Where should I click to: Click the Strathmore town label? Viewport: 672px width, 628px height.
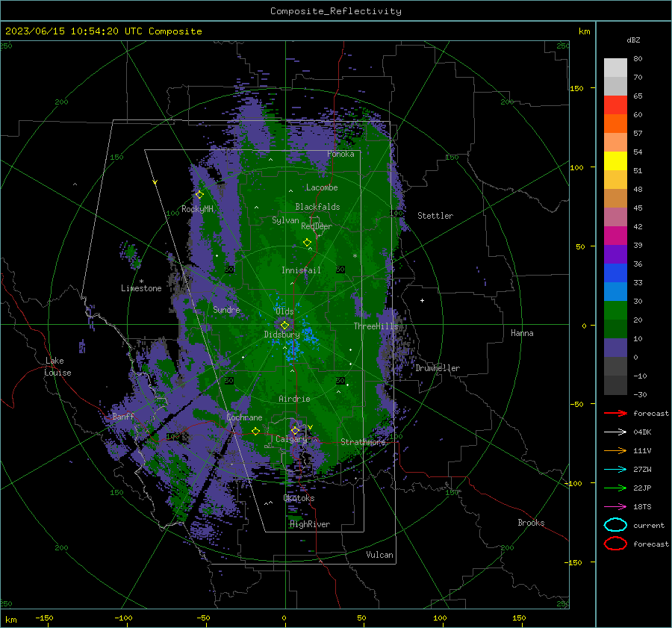[363, 442]
